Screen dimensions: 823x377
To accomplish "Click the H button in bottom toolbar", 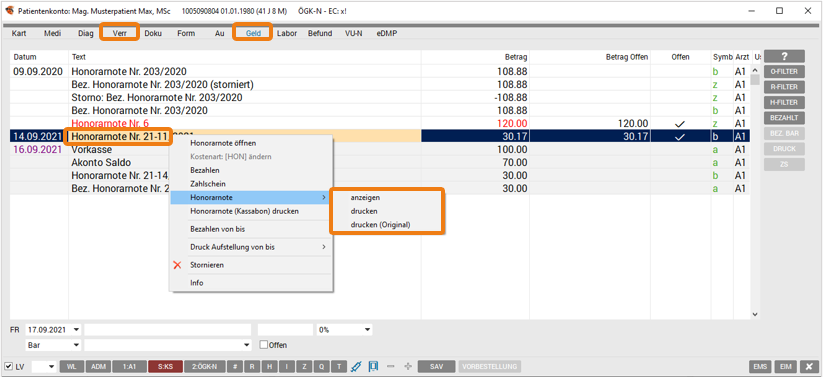I will [270, 366].
